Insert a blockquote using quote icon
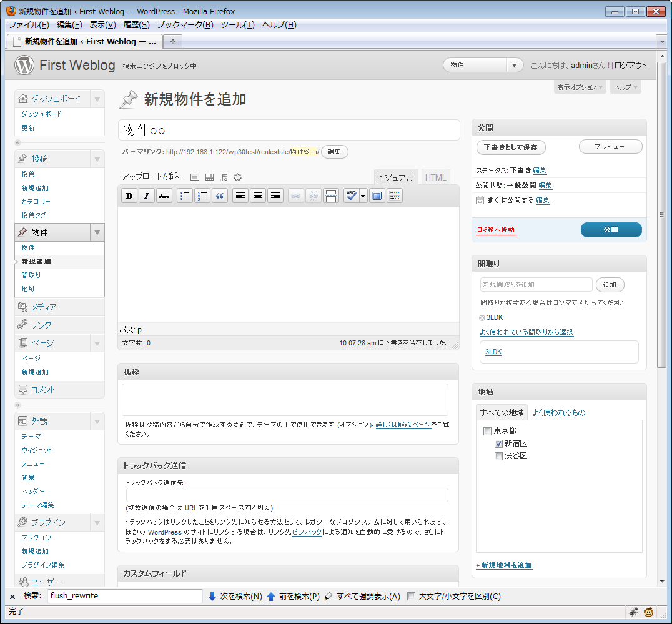Screen dimensions: 672x624 (220, 196)
